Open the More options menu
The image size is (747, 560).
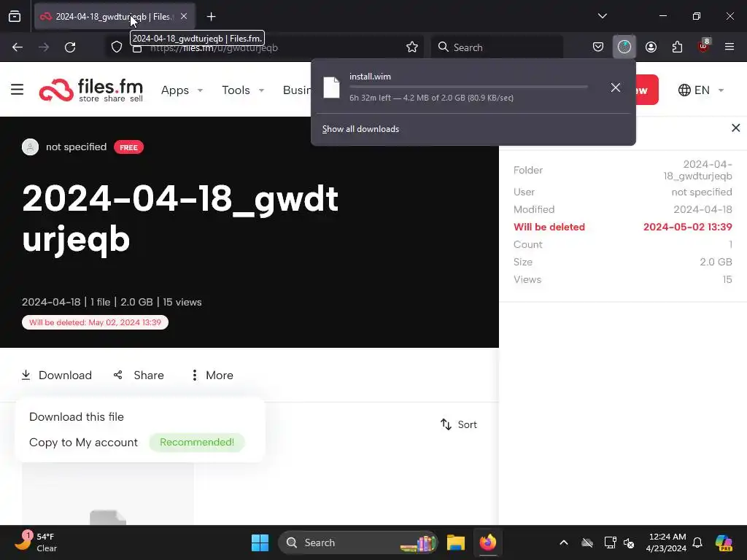tap(212, 376)
